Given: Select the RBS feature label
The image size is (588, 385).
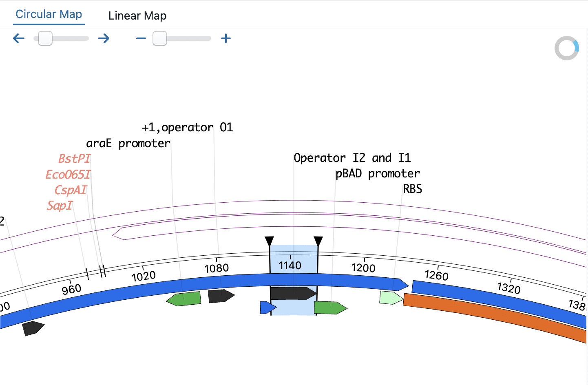Looking at the screenshot, I should [x=412, y=188].
